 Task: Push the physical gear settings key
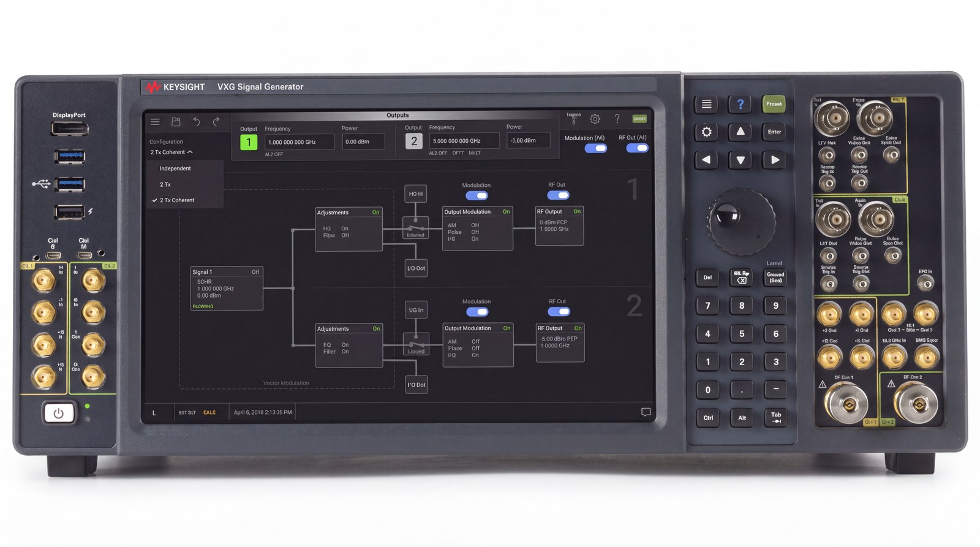point(706,132)
